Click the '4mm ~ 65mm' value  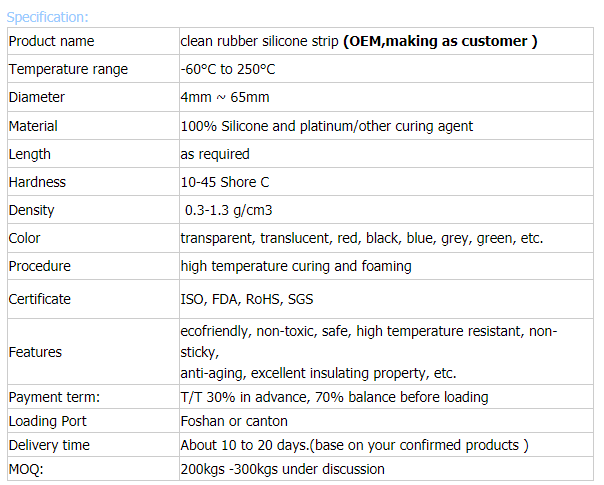click(x=225, y=97)
